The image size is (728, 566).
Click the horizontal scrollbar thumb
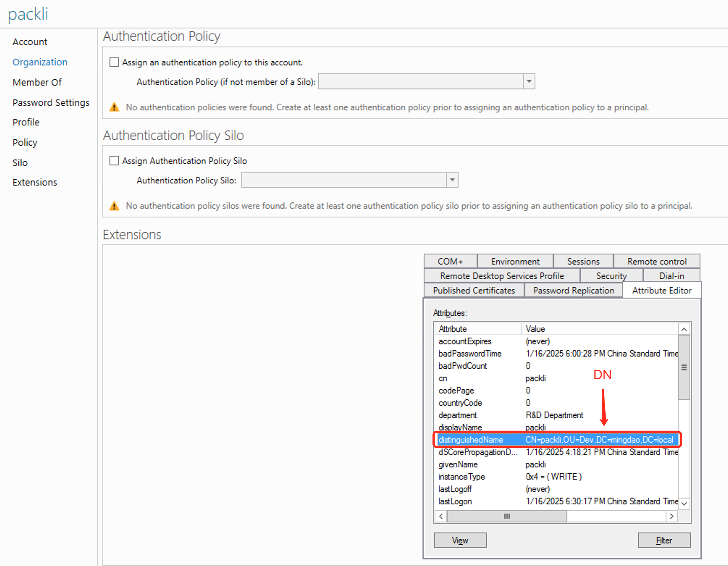pos(507,516)
